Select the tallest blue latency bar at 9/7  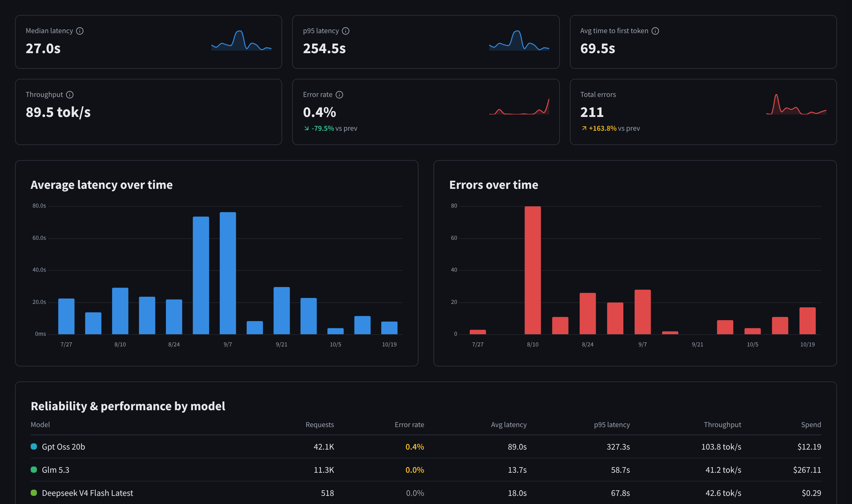(x=228, y=273)
